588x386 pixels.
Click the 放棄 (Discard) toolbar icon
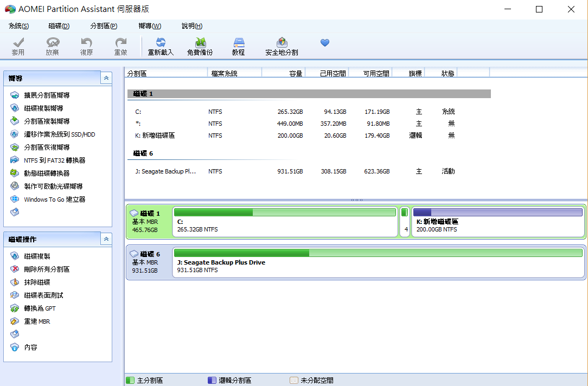point(53,47)
